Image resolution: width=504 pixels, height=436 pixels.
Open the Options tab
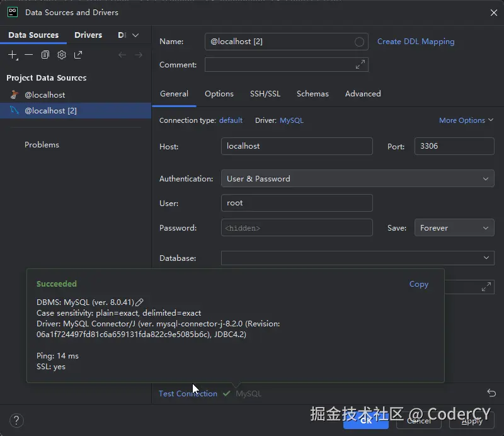(x=219, y=94)
